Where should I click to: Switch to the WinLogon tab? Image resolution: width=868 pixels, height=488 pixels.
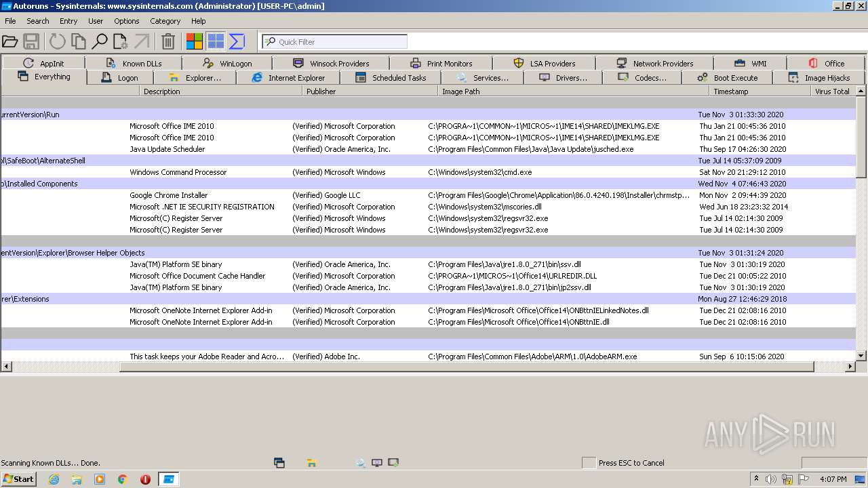[x=227, y=63]
